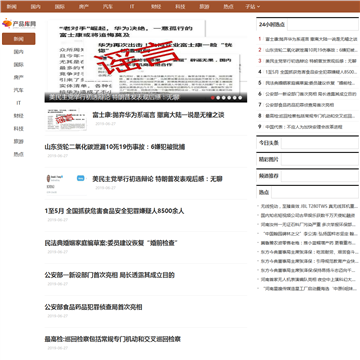Screen dimensions: 360x360
Task: Click the 产品库网 site logo
Action: click(x=19, y=23)
